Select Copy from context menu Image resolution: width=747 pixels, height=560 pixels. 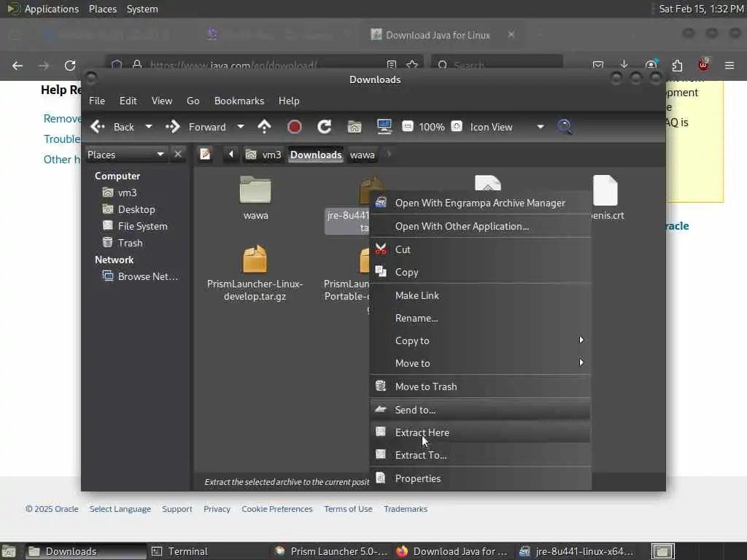point(480,272)
